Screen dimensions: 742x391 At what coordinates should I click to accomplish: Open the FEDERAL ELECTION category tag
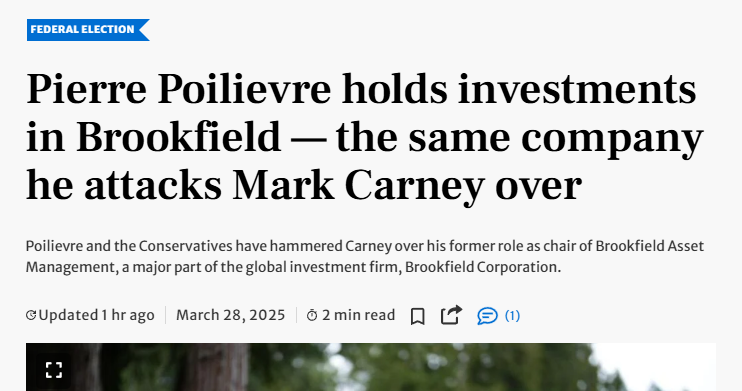[88, 30]
